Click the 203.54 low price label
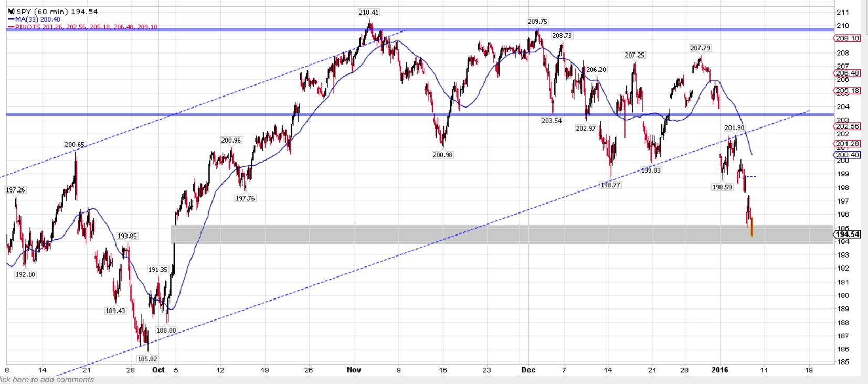Image resolution: width=868 pixels, height=384 pixels. tap(552, 121)
